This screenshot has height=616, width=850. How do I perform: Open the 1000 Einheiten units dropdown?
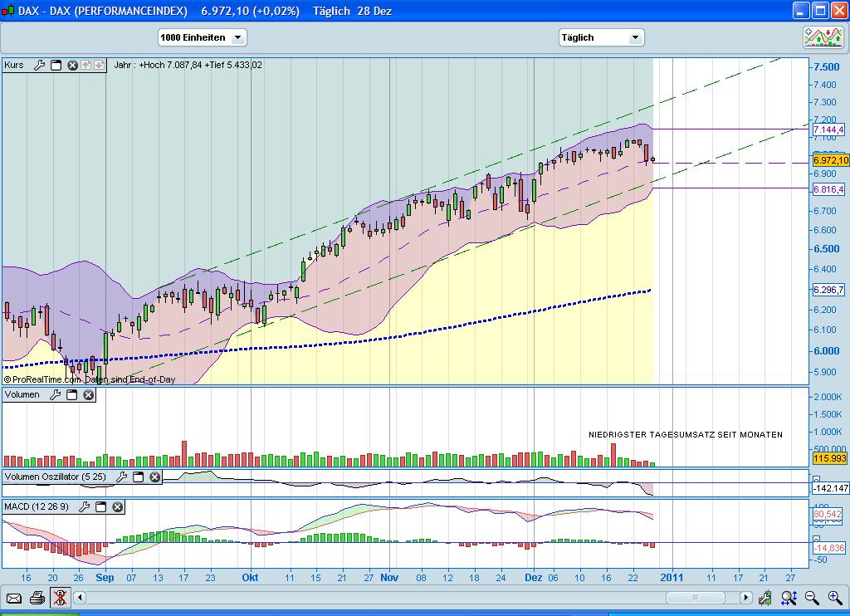coord(202,37)
